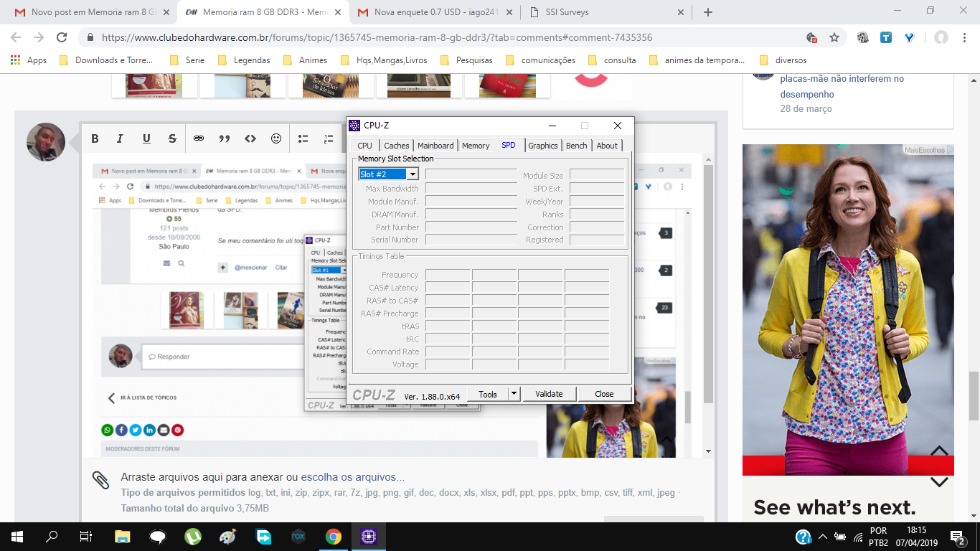Show hidden system tray icons
The width and height of the screenshot is (980, 551).
[822, 537]
